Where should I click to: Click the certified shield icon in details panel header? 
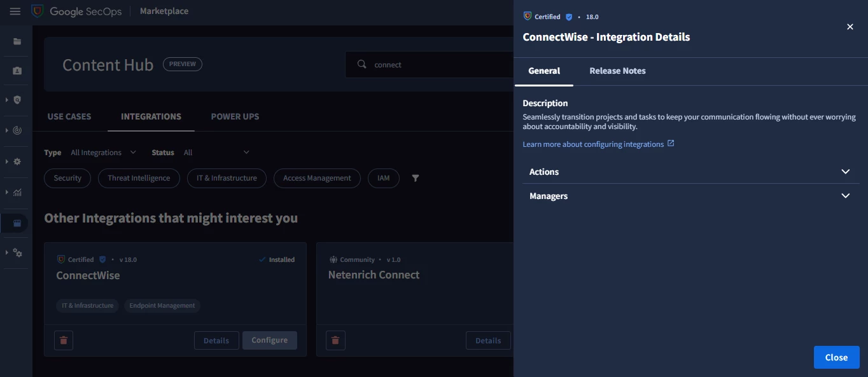tap(527, 17)
